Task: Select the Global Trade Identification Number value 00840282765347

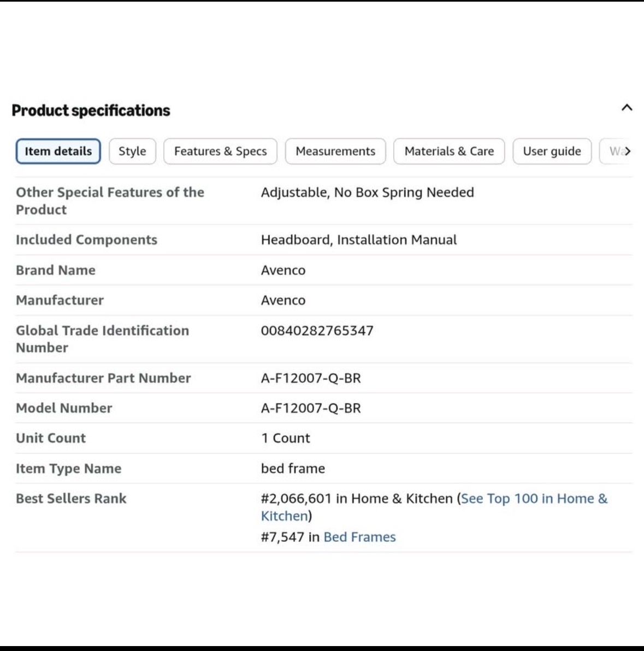Action: pos(317,331)
